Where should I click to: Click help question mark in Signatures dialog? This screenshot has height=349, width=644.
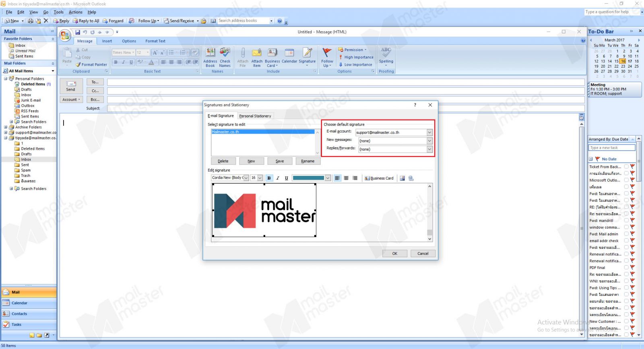415,105
